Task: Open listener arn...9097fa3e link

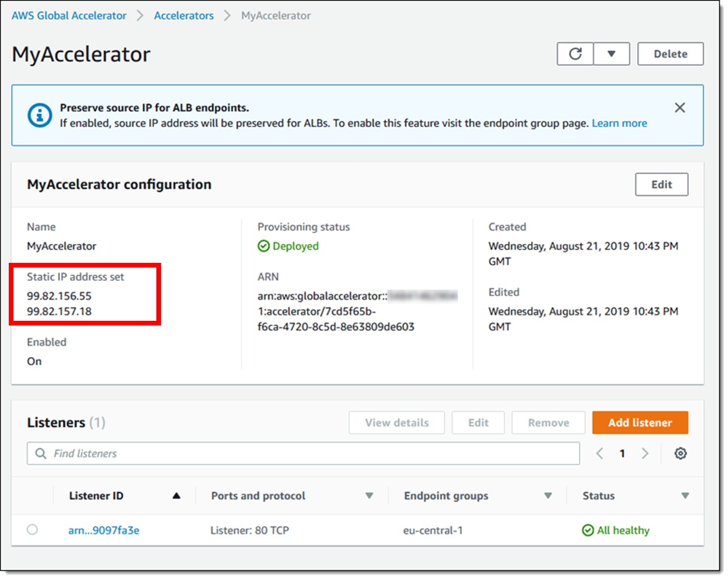Action: 104,530
